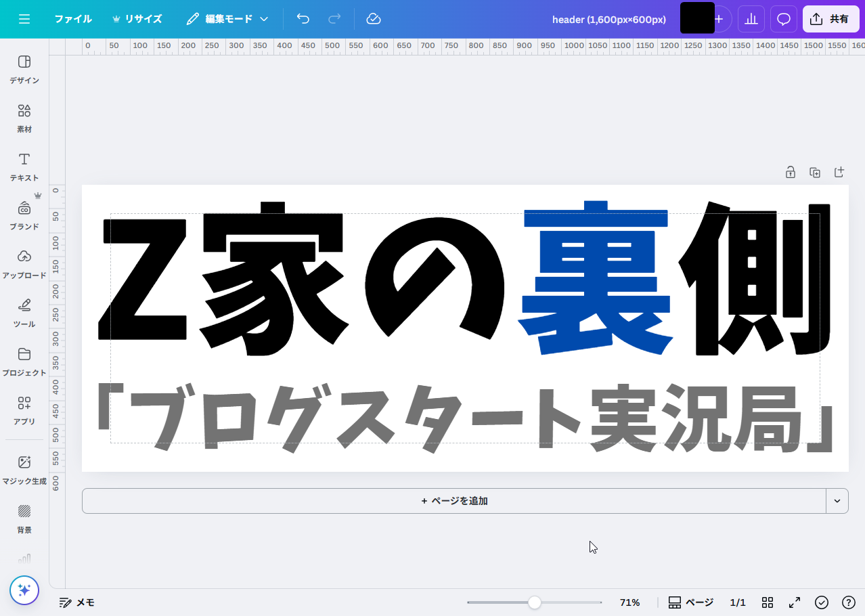This screenshot has height=616, width=865.
Task: Click the 共有 share button
Action: [x=830, y=19]
